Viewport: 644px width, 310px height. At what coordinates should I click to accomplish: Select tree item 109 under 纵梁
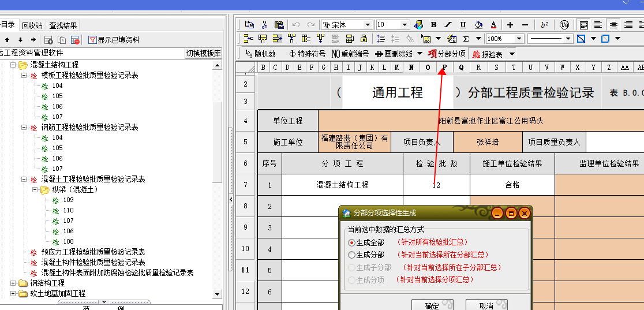(x=68, y=200)
